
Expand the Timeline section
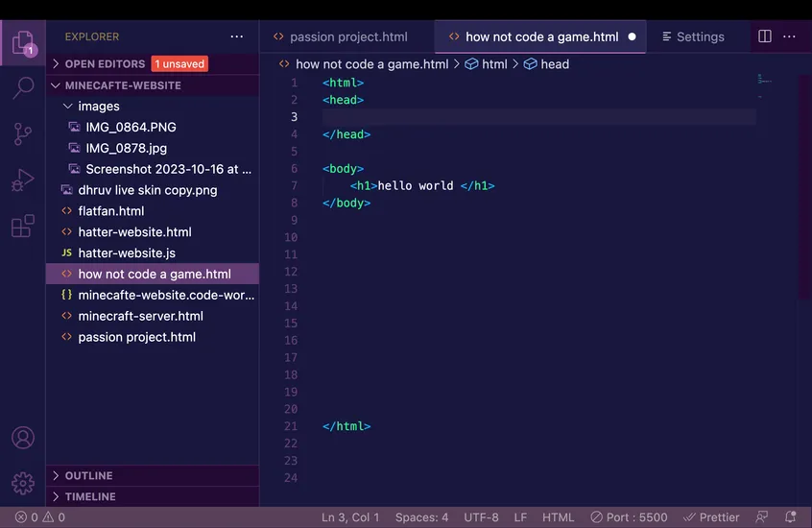90,497
